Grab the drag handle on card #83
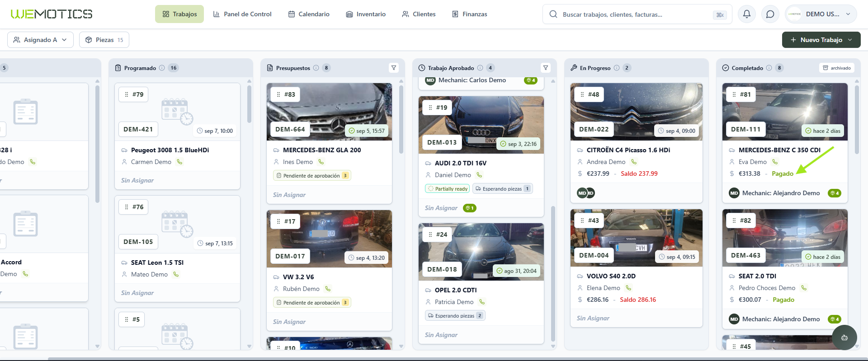Viewport: 868px width, 361px height. (x=278, y=94)
